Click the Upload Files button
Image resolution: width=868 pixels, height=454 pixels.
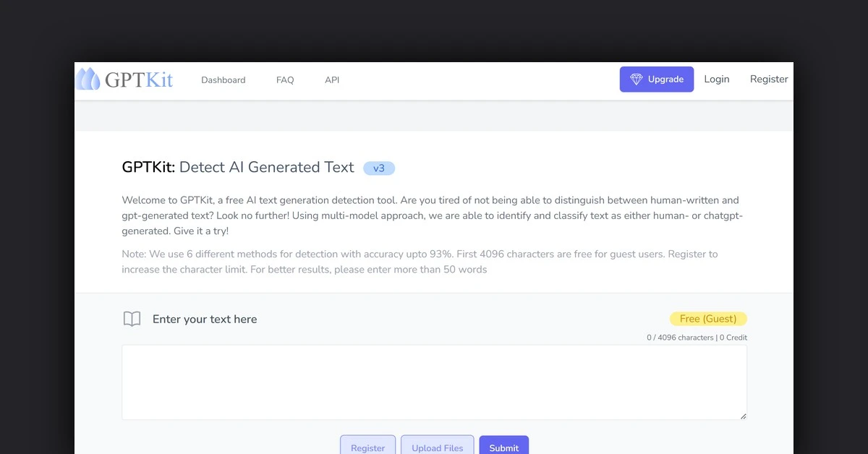(437, 447)
